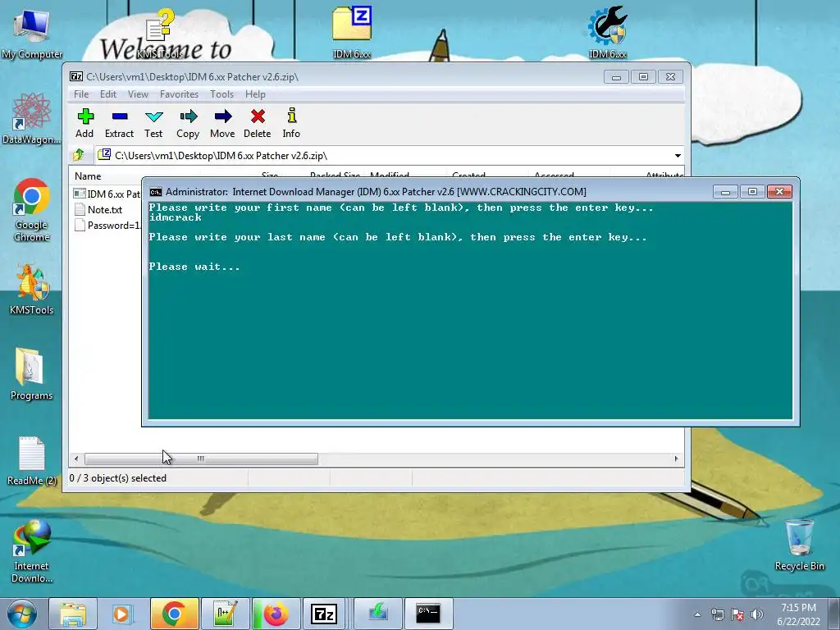Open My Computer desktop icon
Image resolution: width=840 pixels, height=630 pixels.
32,34
